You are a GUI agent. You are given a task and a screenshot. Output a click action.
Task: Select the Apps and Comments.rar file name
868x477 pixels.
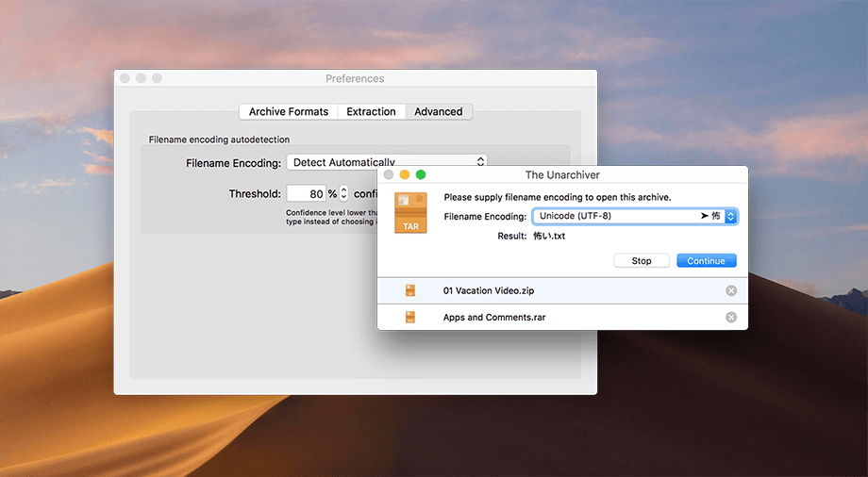(494, 318)
